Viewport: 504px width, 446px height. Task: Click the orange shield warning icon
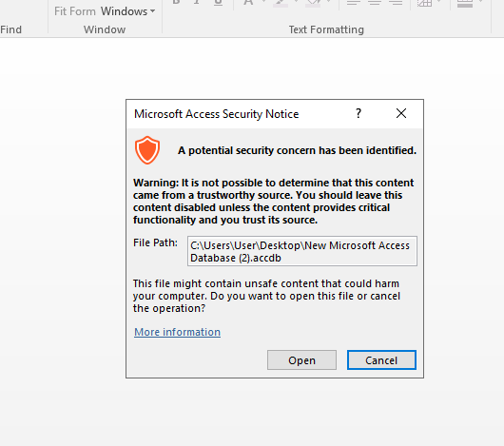[147, 150]
